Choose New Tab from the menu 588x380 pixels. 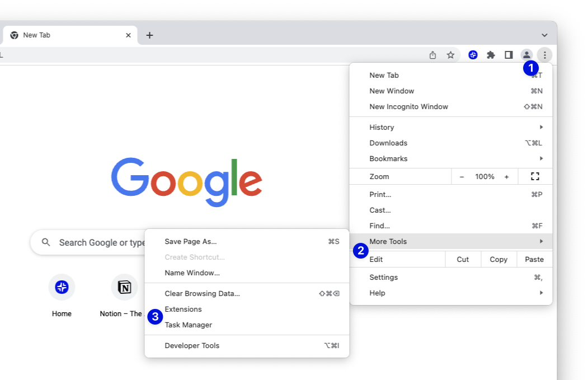click(x=451, y=76)
